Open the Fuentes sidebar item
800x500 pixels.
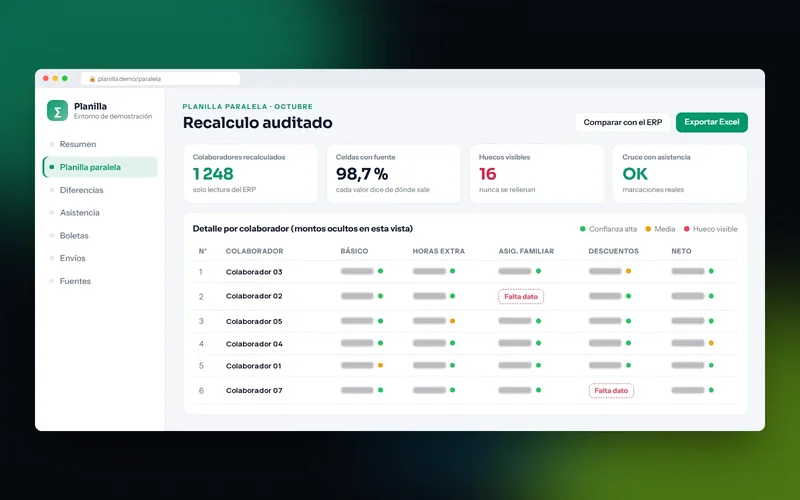click(x=75, y=281)
